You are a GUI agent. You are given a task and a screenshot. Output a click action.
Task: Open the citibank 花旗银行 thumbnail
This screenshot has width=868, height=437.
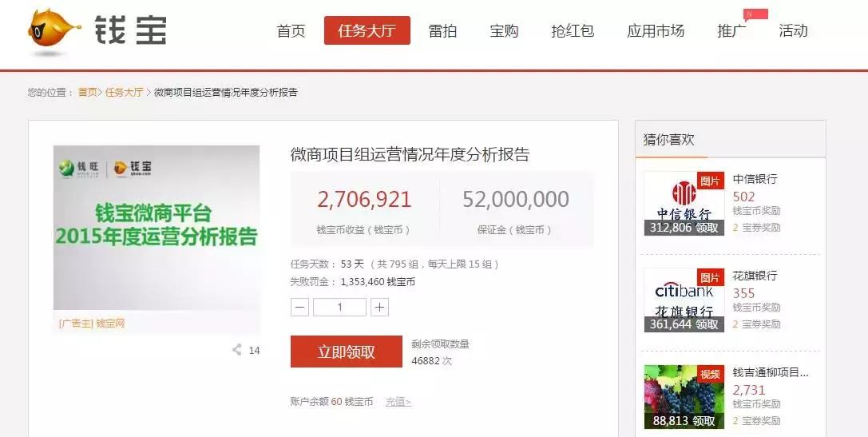684,300
